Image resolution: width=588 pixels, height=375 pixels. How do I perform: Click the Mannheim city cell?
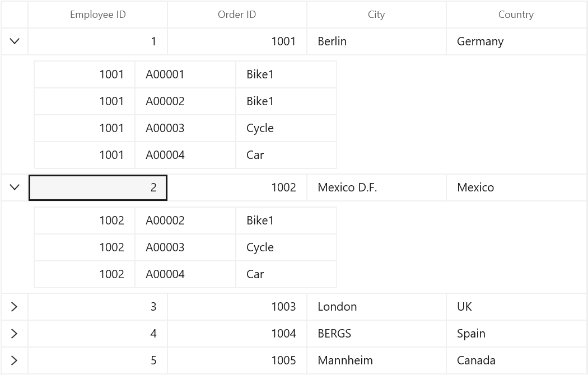376,360
